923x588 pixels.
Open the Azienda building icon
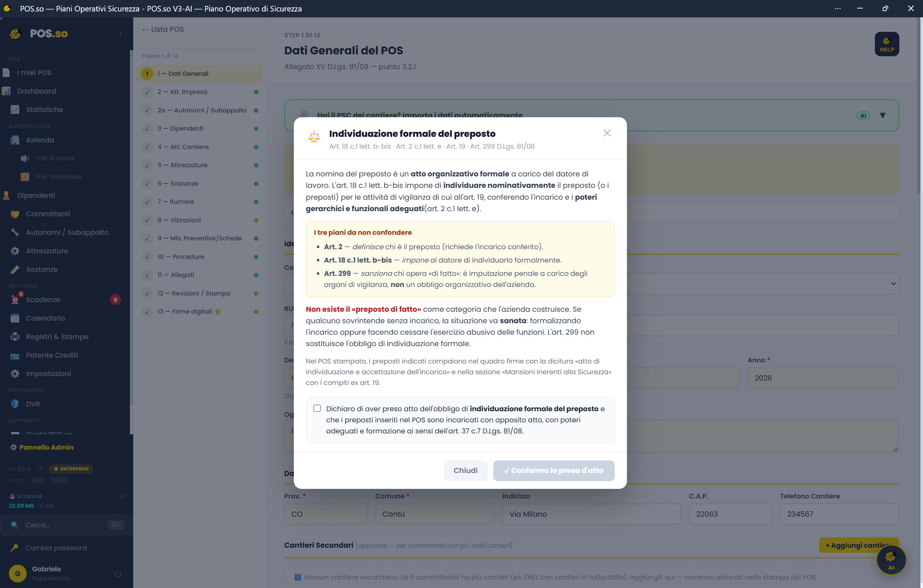click(x=15, y=140)
